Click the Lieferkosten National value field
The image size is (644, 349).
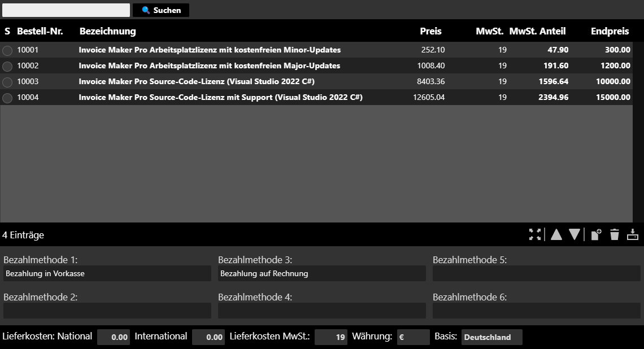114,337
